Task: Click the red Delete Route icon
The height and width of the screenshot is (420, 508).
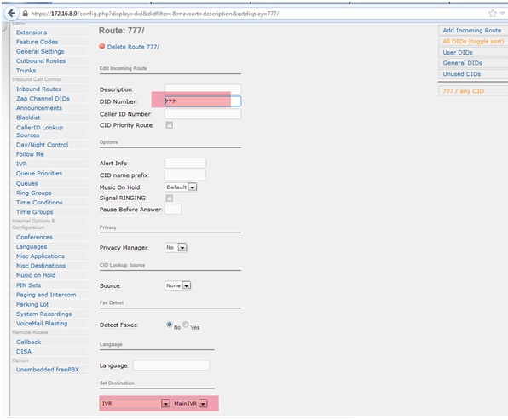Action: pyautogui.click(x=102, y=46)
